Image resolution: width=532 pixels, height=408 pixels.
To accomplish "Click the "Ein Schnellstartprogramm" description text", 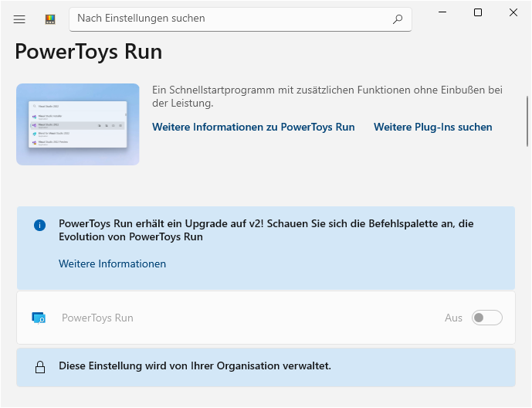I will point(327,97).
